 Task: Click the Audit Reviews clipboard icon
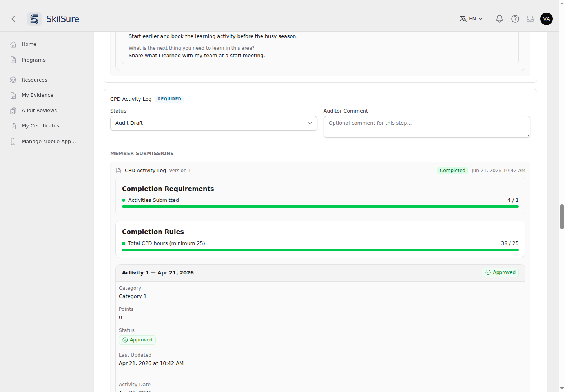[x=13, y=111]
